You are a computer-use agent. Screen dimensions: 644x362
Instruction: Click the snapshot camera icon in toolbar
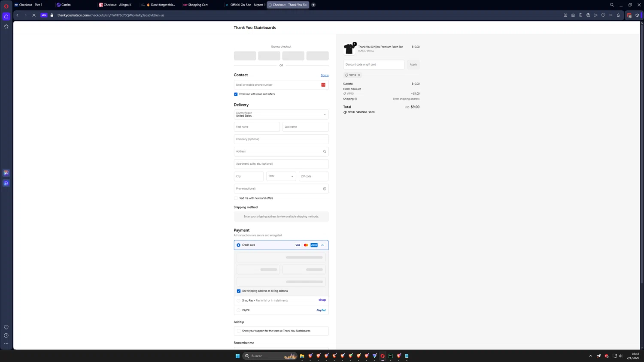coord(573,15)
